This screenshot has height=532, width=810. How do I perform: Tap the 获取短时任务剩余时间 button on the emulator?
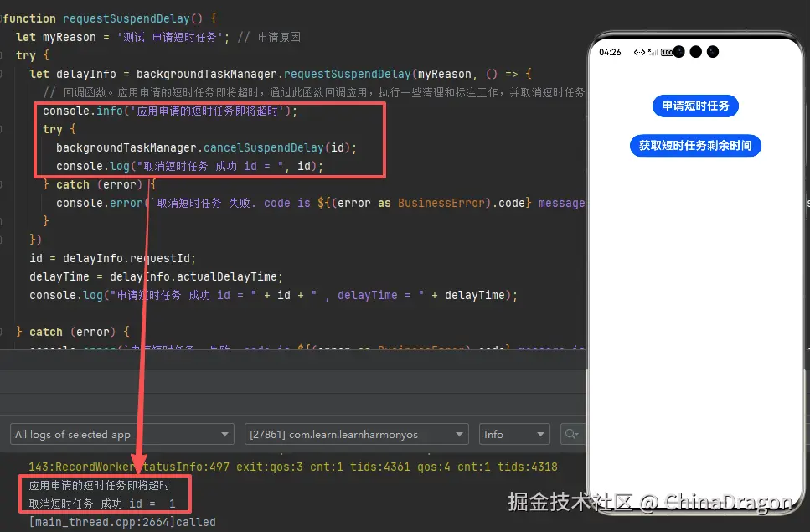(x=696, y=145)
